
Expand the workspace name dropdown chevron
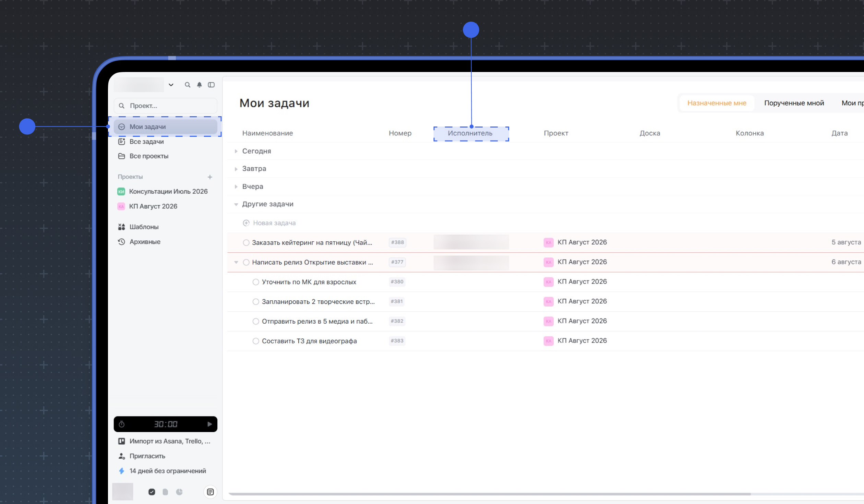[x=171, y=85]
